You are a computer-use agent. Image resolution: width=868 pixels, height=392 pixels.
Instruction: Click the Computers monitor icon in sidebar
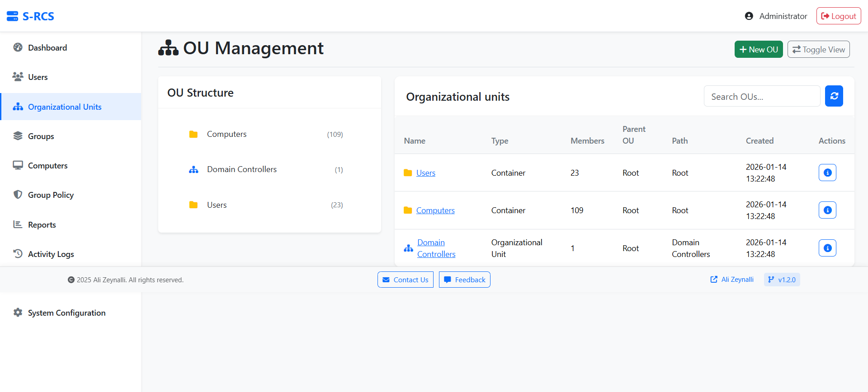coord(18,165)
